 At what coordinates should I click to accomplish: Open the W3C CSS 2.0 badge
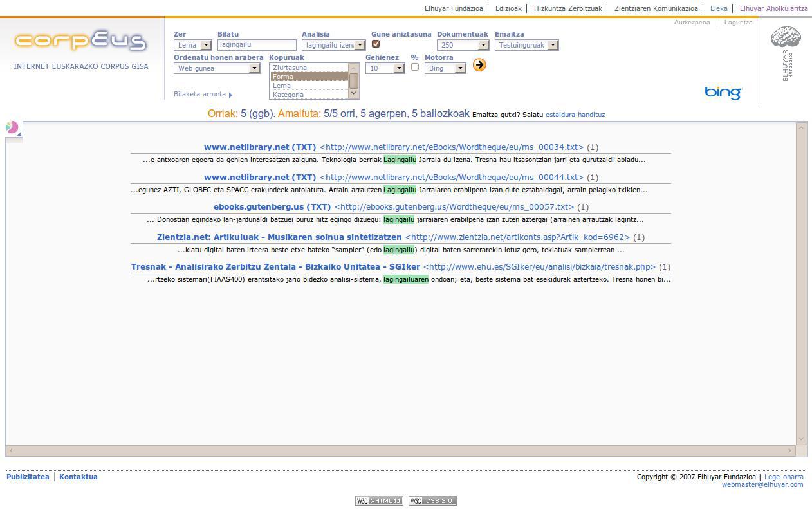(x=432, y=501)
